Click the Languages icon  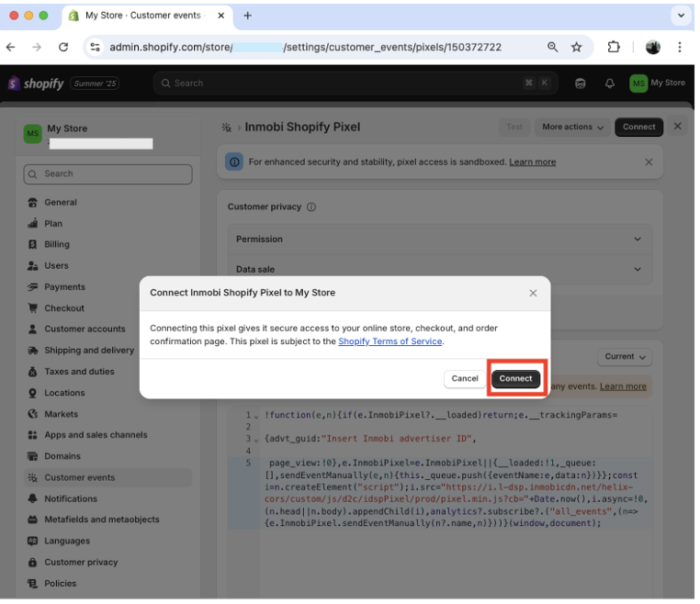32,541
